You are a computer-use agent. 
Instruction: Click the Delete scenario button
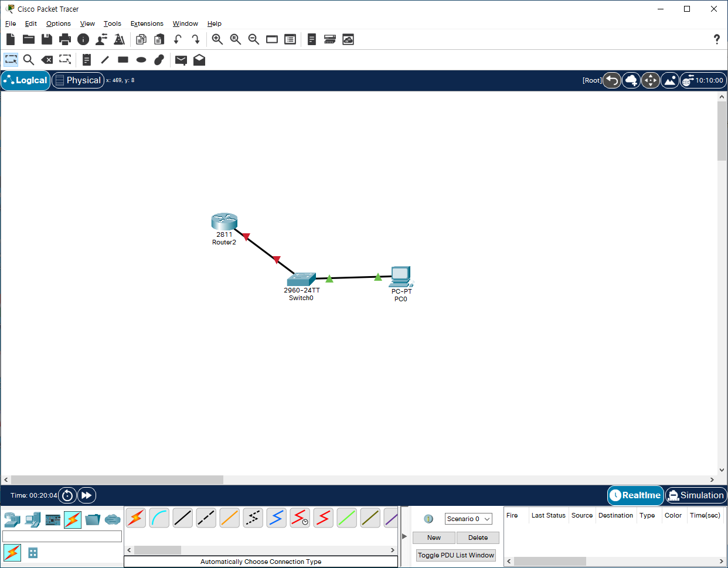[478, 538]
